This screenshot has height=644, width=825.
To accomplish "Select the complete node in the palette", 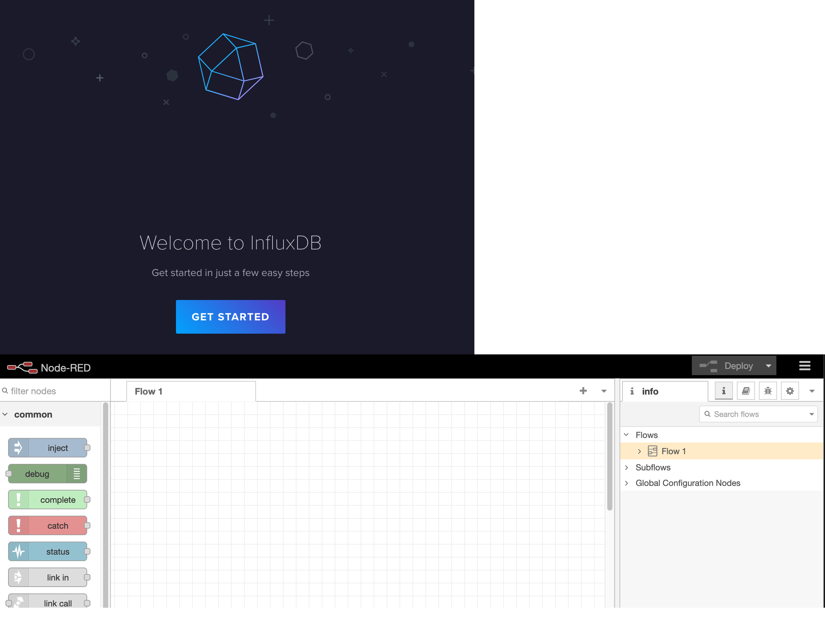I will pyautogui.click(x=48, y=500).
